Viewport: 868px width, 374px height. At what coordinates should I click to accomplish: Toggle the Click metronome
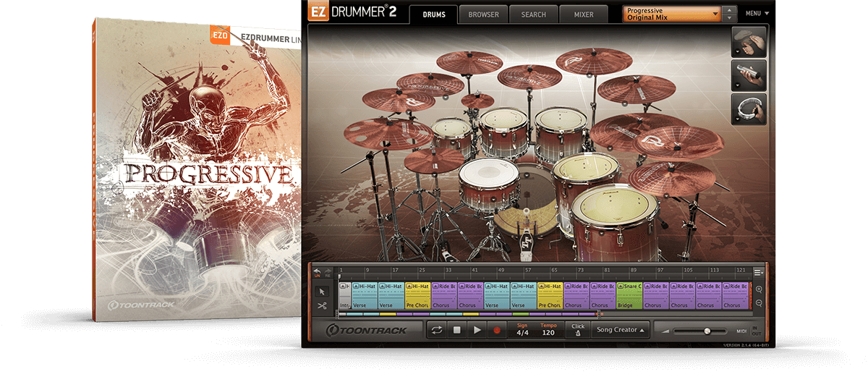click(577, 330)
